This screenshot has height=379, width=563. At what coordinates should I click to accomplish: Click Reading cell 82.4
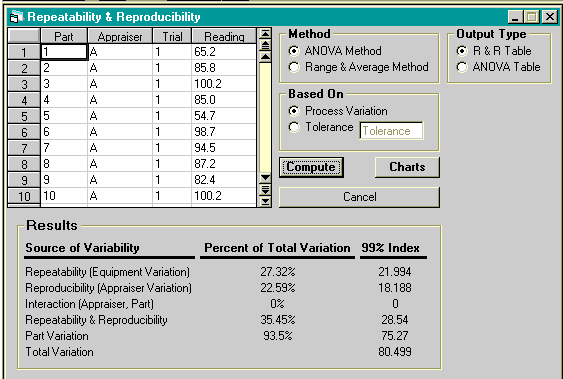(224, 180)
